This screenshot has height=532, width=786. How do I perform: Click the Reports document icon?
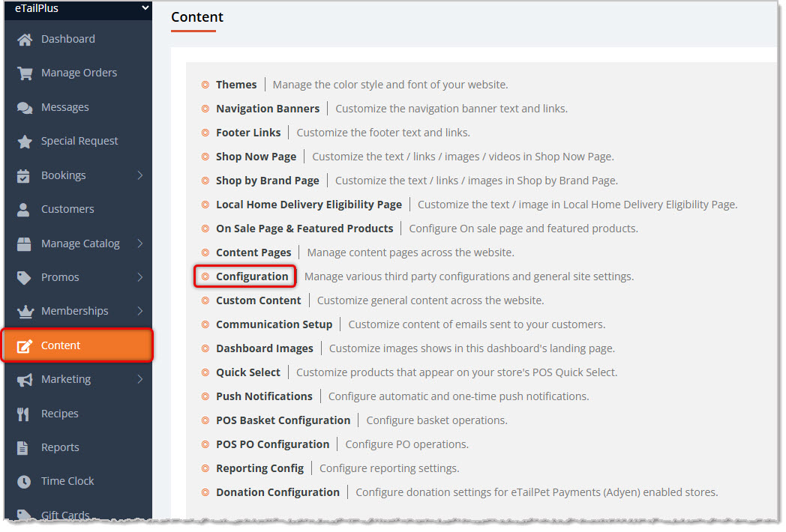point(22,447)
